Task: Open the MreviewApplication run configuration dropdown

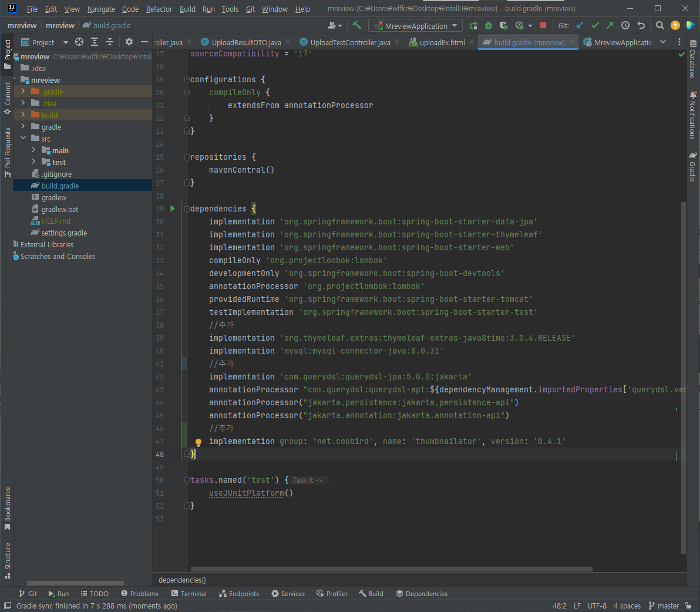Action: coord(416,26)
